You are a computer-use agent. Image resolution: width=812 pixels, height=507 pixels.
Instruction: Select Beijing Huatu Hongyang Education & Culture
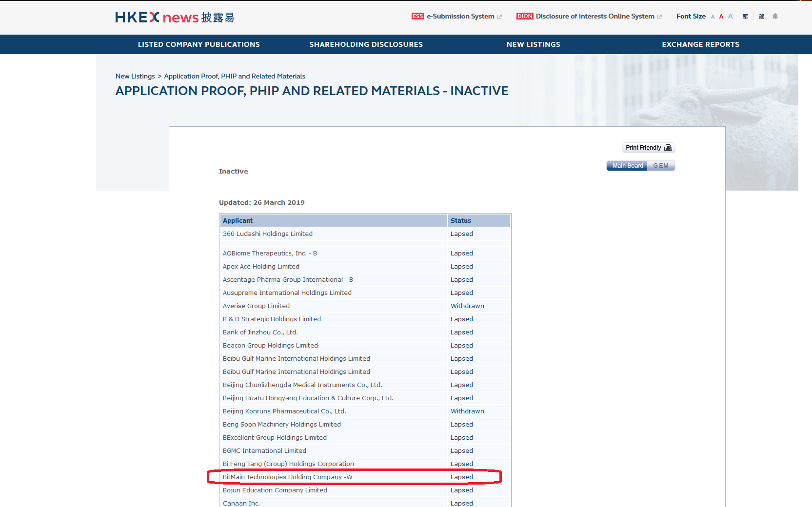point(308,398)
